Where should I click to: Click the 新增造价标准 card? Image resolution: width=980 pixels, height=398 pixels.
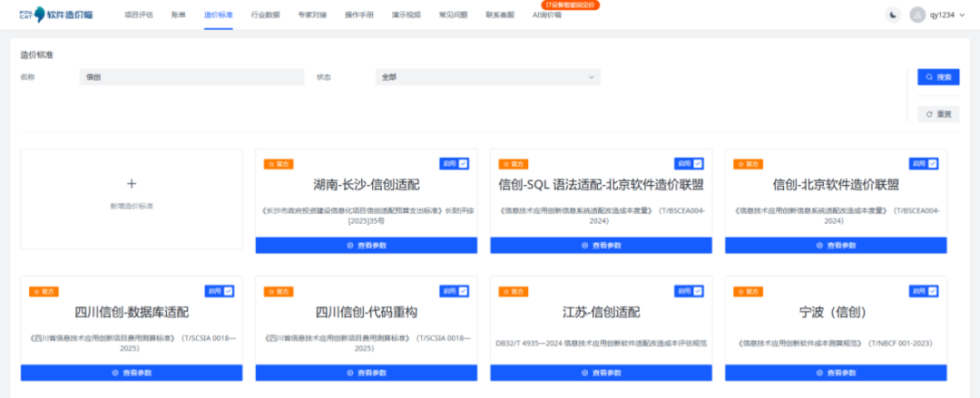point(132,199)
